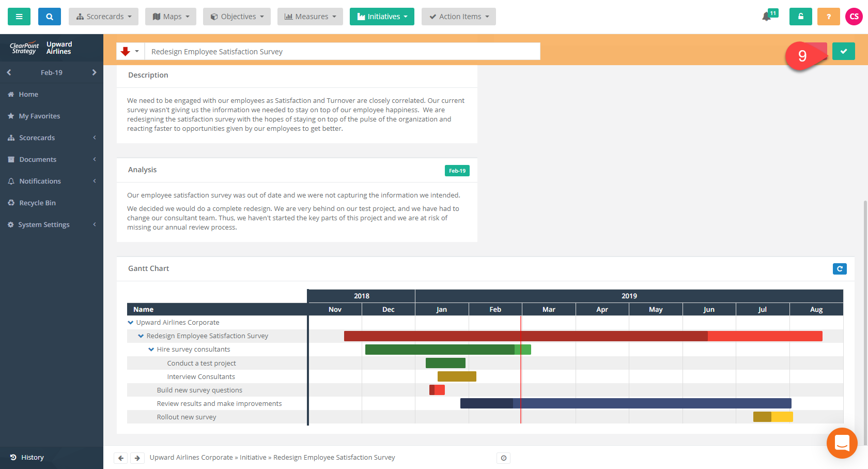Click the CS profile avatar
The image size is (868, 469).
(854, 16)
